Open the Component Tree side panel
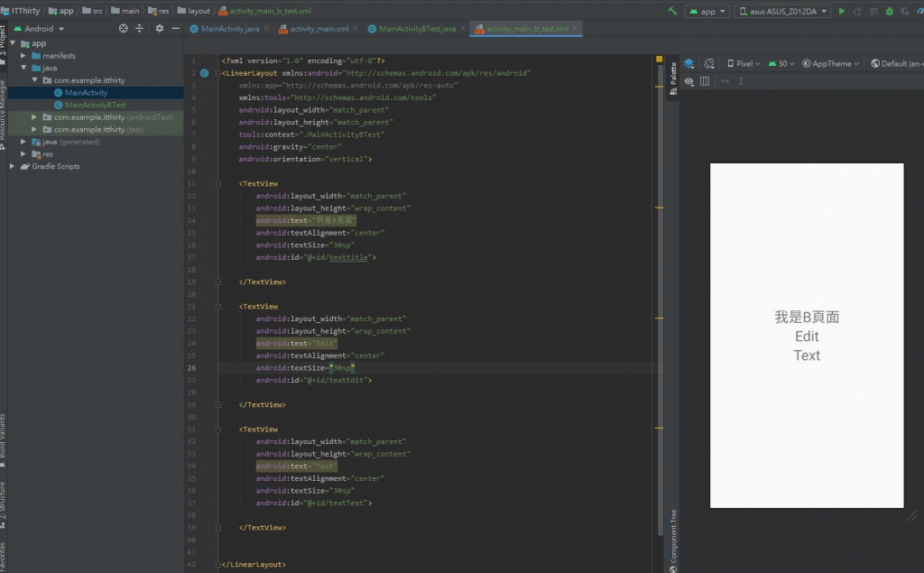This screenshot has height=573, width=924. pyautogui.click(x=673, y=541)
